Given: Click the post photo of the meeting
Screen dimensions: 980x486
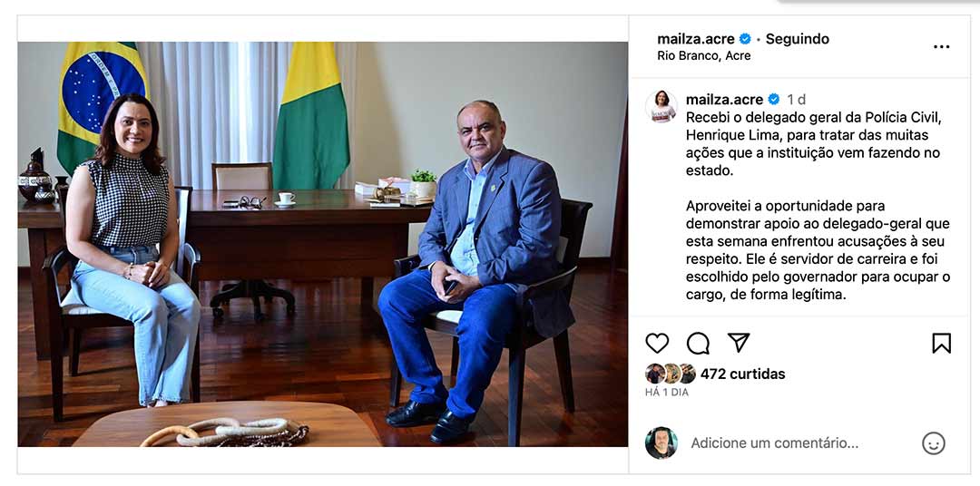Looking at the screenshot, I should (x=322, y=244).
